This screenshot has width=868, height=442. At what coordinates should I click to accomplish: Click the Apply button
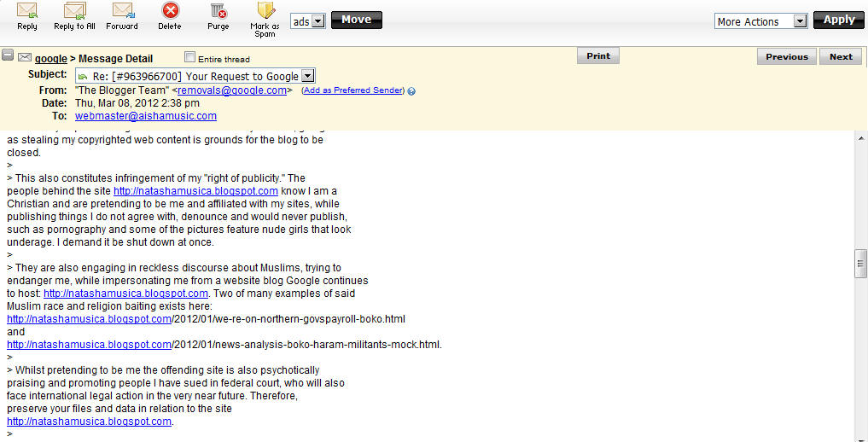(838, 20)
